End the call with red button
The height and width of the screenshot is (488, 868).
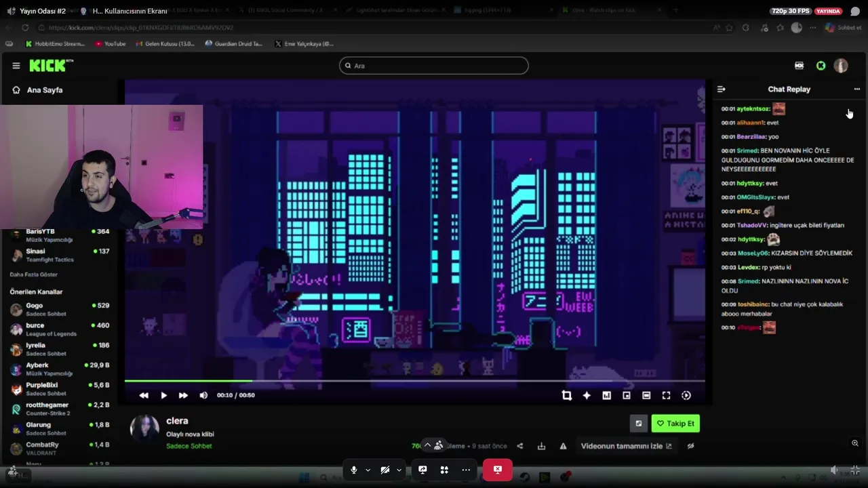[x=497, y=470]
